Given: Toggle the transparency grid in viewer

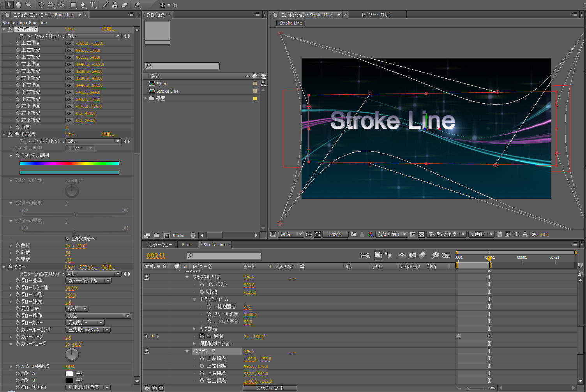Looking at the screenshot, I should pos(421,234).
